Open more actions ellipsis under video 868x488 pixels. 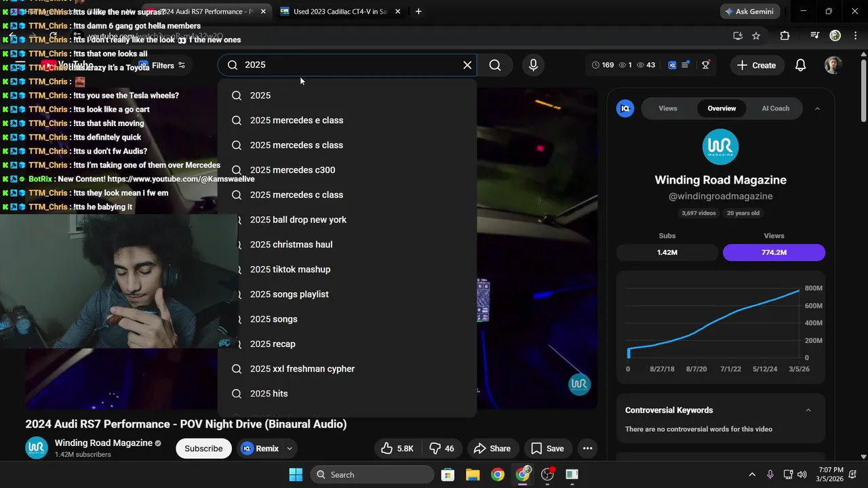coord(587,449)
